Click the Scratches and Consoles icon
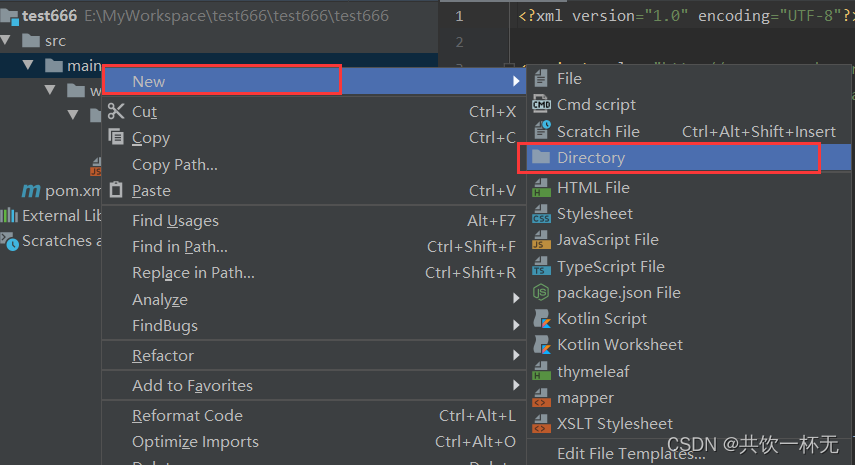The width and height of the screenshot is (855, 465). point(9,241)
